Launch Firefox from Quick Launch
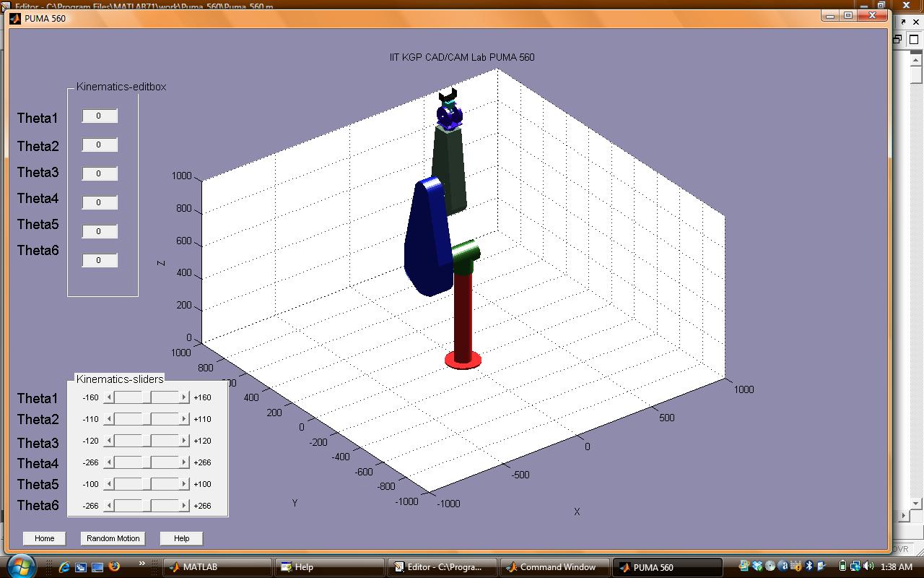 (x=114, y=567)
